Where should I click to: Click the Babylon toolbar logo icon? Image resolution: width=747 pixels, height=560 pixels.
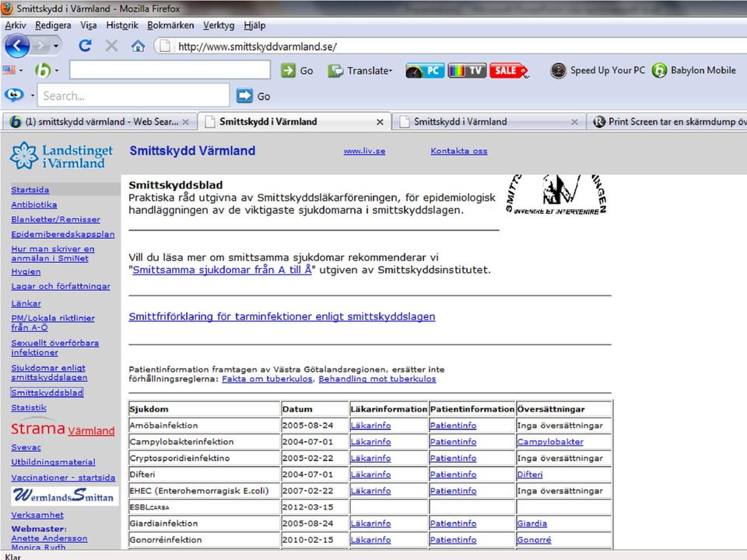click(x=43, y=71)
